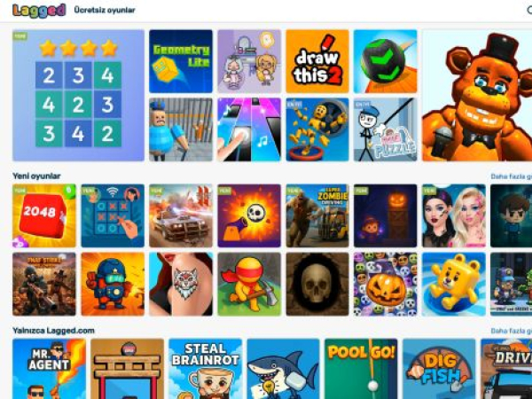This screenshot has height=399, width=532.
Task: Open the Freddy bear featured game
Action: (477, 96)
